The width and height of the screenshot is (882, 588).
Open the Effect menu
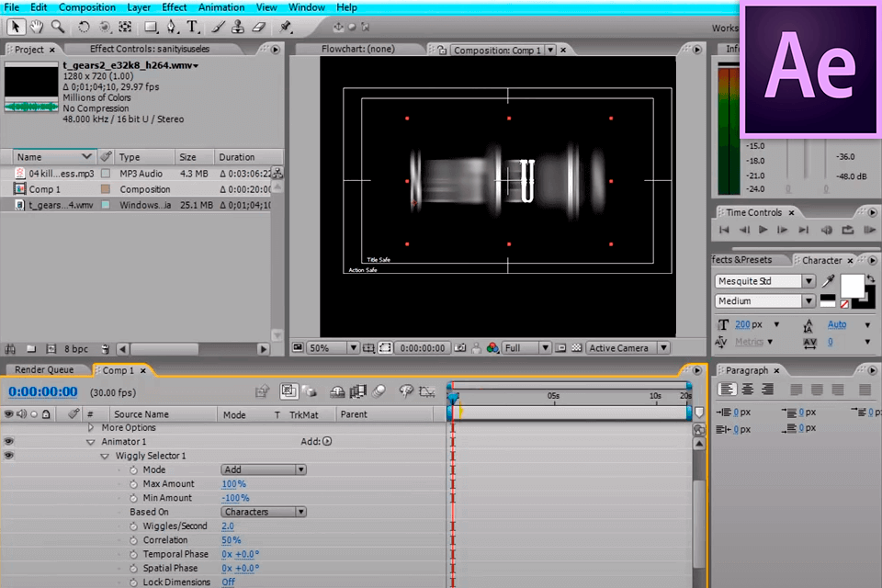[x=174, y=7]
